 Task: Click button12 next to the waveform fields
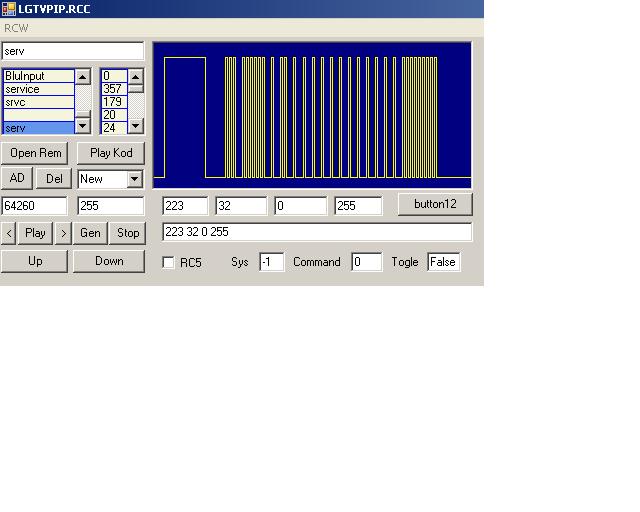point(435,204)
